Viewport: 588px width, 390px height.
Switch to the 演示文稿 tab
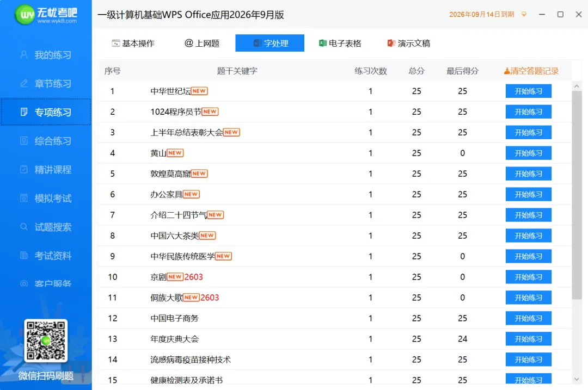coord(409,44)
